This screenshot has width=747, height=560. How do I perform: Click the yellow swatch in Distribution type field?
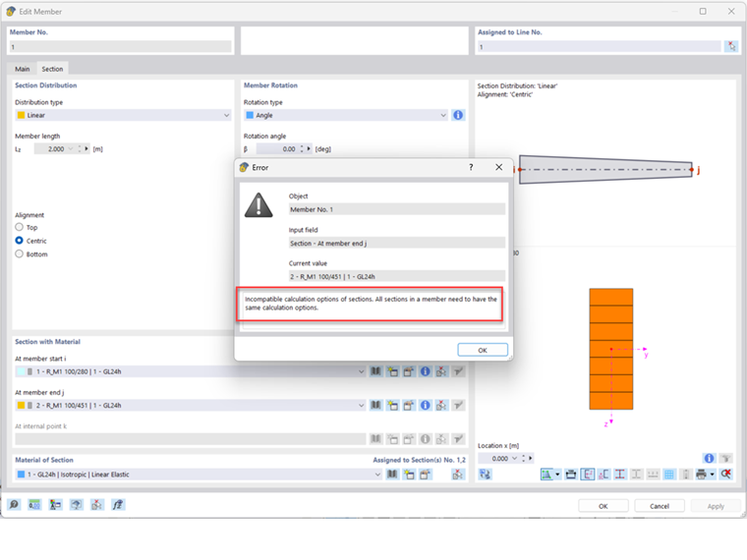click(21, 115)
